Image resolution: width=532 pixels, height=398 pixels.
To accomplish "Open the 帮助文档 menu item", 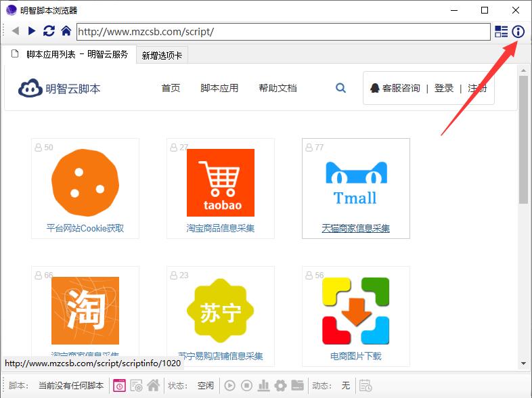I will coord(278,88).
